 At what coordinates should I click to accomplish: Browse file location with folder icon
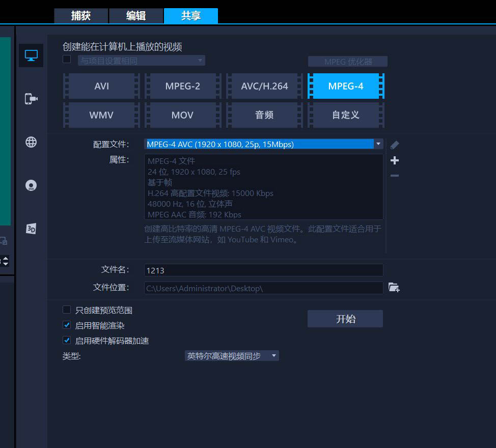click(x=394, y=288)
